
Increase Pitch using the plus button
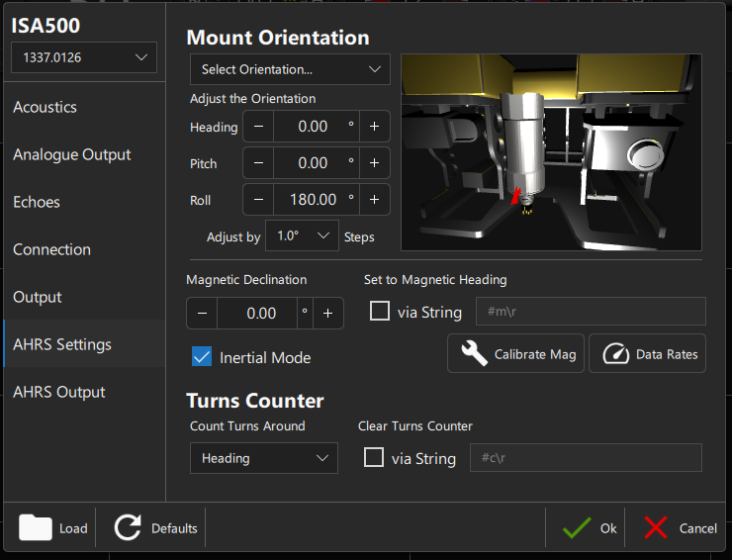pyautogui.click(x=375, y=163)
